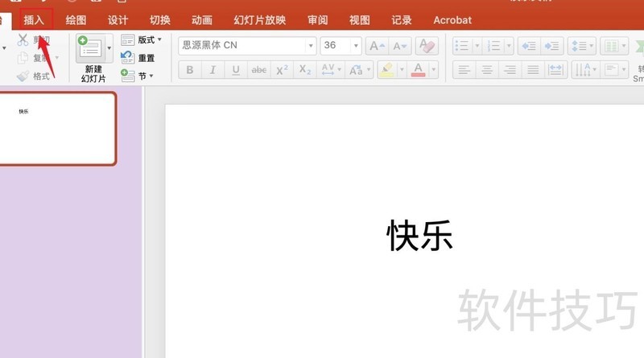Viewport: 644px width, 358px height.
Task: Click the 重置 reset button
Action: pos(138,57)
